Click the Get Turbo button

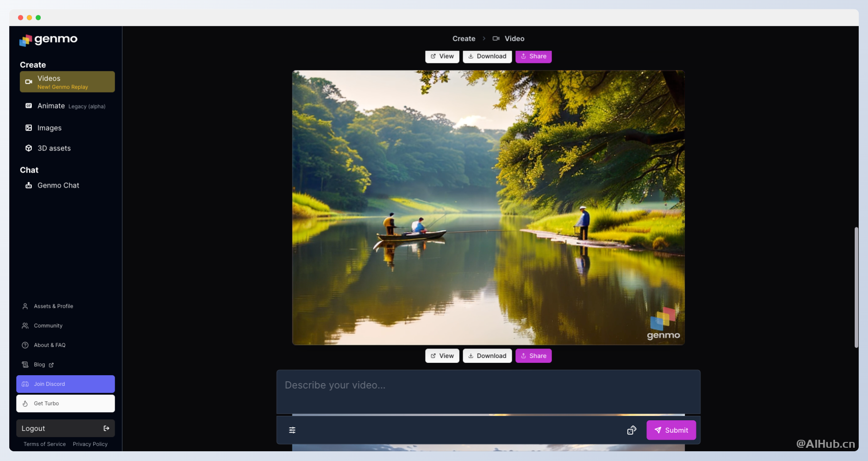[x=65, y=403]
